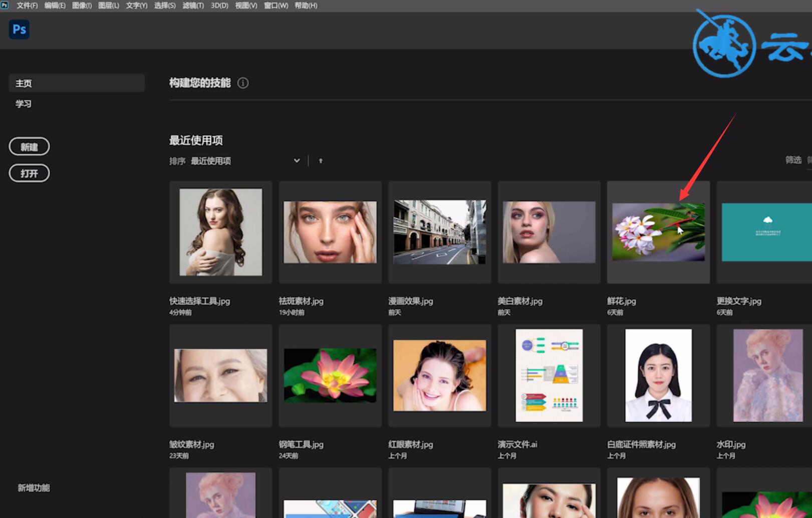Click the 4分钟前 timestamp

click(x=180, y=312)
